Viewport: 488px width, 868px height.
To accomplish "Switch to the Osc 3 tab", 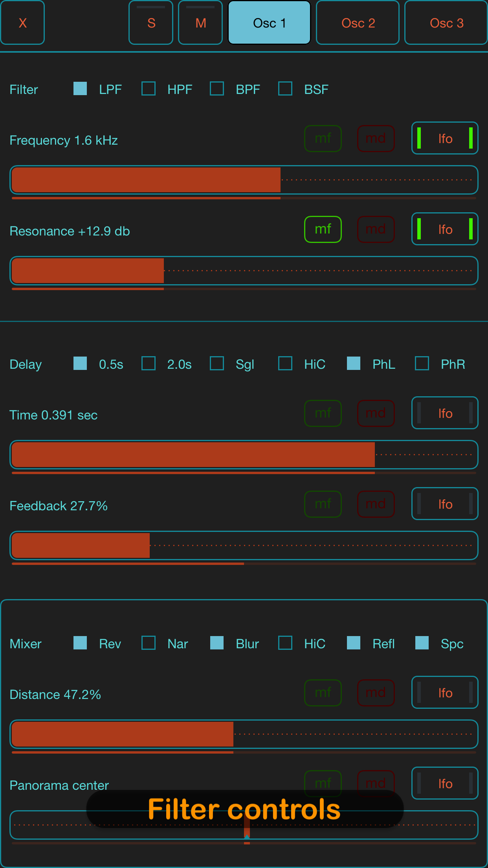I will [x=446, y=22].
